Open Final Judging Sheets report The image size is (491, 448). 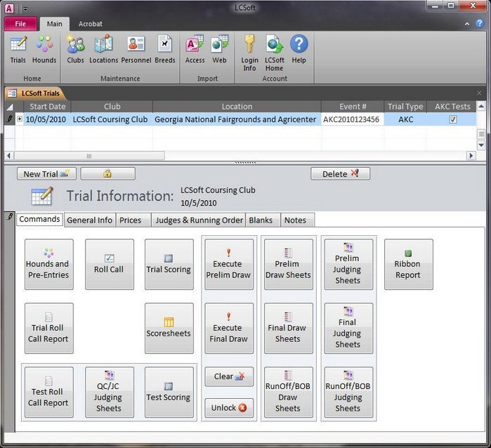[x=348, y=328]
